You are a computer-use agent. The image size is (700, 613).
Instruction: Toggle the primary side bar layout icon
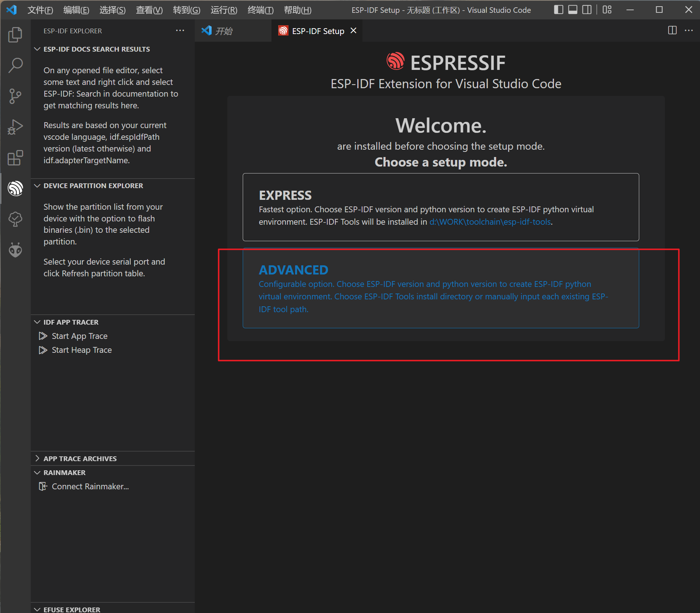pyautogui.click(x=558, y=10)
